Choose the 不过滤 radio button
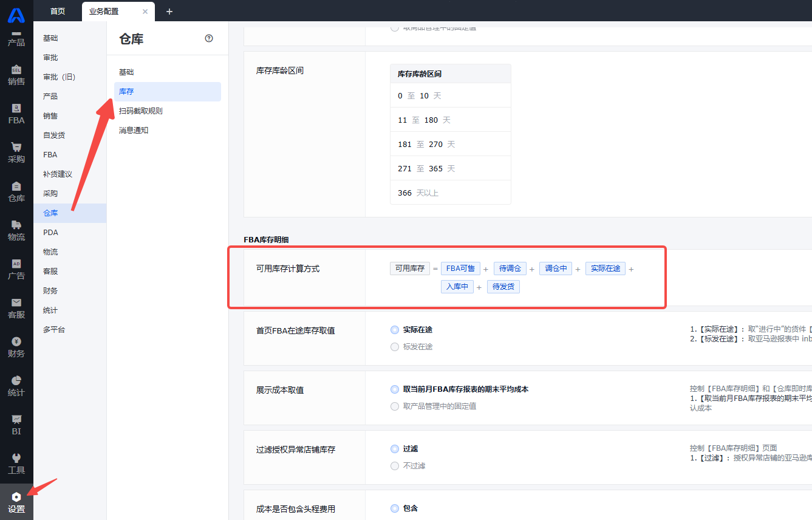The image size is (812, 520). [395, 466]
